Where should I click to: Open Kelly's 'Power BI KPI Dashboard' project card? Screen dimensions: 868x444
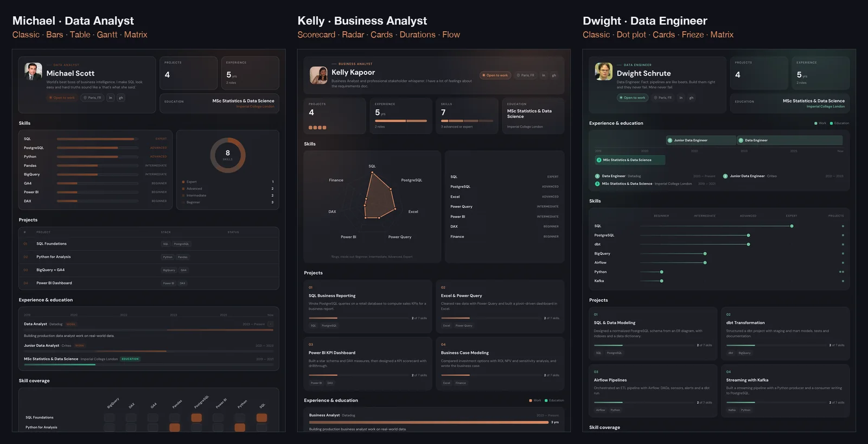pyautogui.click(x=368, y=364)
